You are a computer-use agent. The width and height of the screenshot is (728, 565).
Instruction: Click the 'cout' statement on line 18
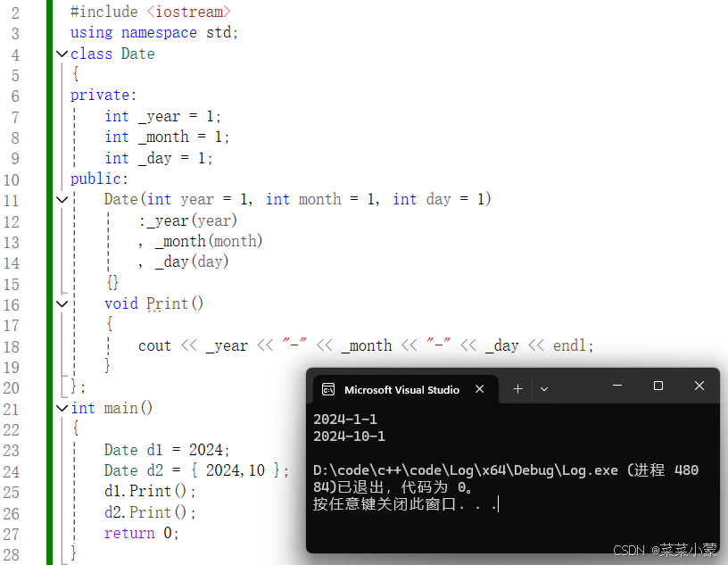[x=366, y=345]
